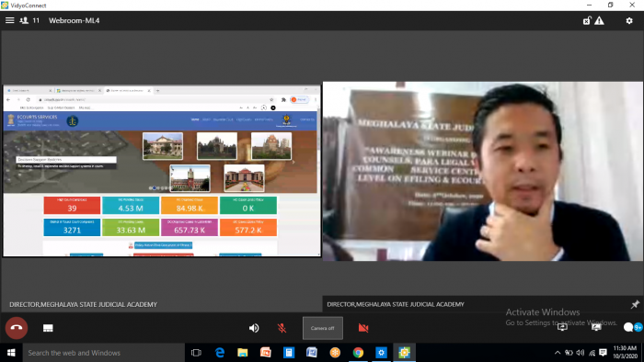Start sharing content via share screen icon
Viewport: 644px width, 362px height.
click(562, 327)
